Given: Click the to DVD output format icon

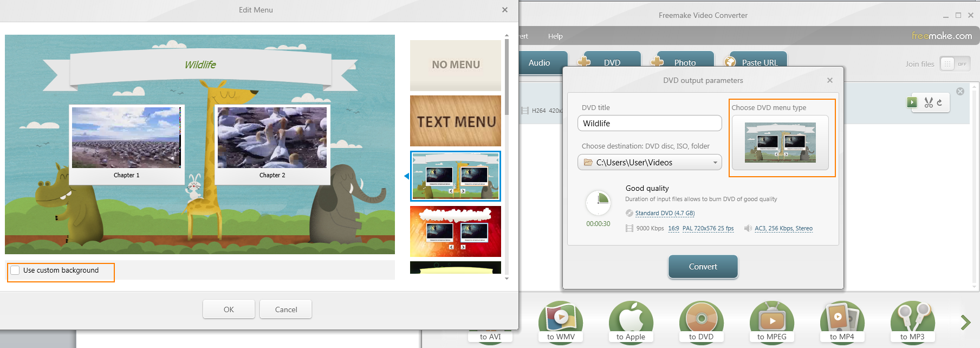Looking at the screenshot, I should click(x=701, y=320).
